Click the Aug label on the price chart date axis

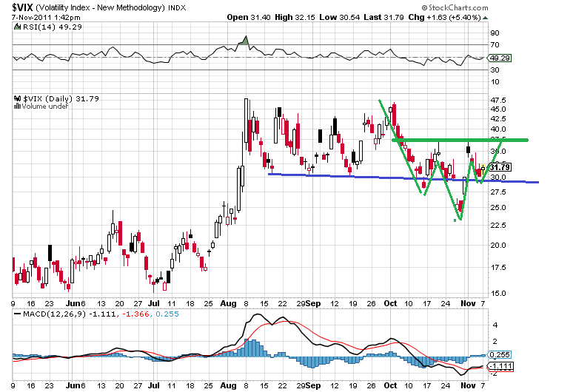pos(229,304)
